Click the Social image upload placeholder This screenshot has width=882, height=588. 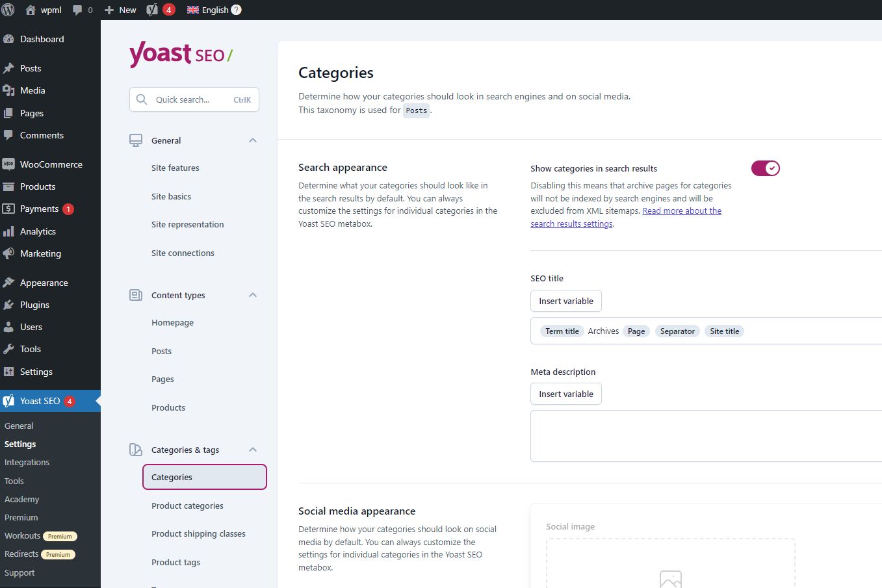(671, 563)
